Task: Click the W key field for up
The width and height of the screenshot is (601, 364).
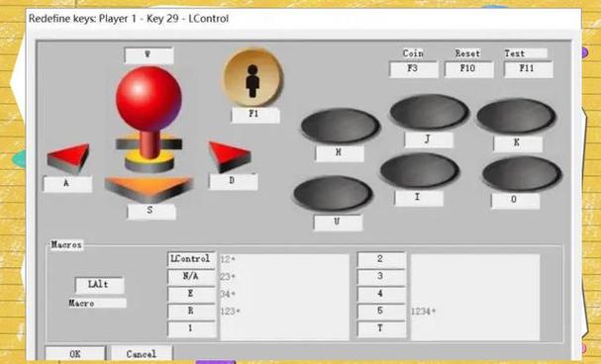Action: tap(149, 55)
